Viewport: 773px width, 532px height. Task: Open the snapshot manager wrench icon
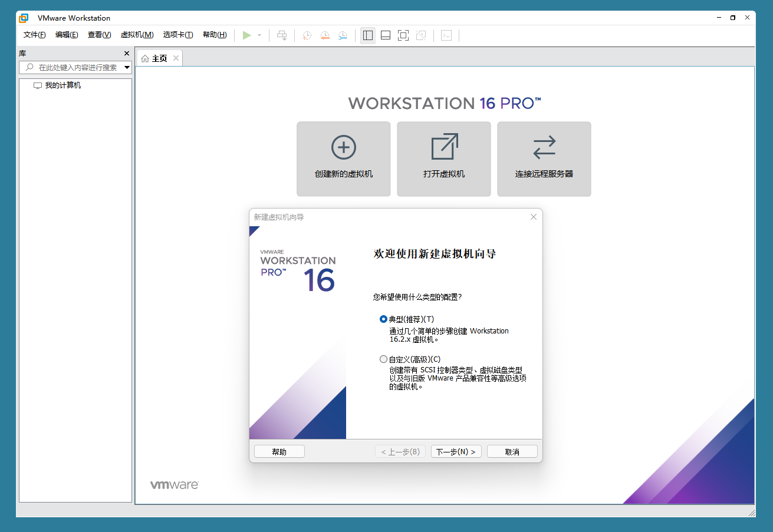click(343, 35)
